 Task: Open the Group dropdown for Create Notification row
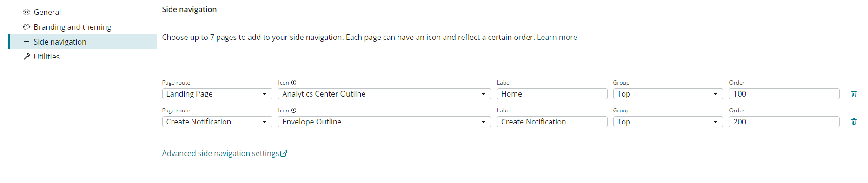pos(668,122)
